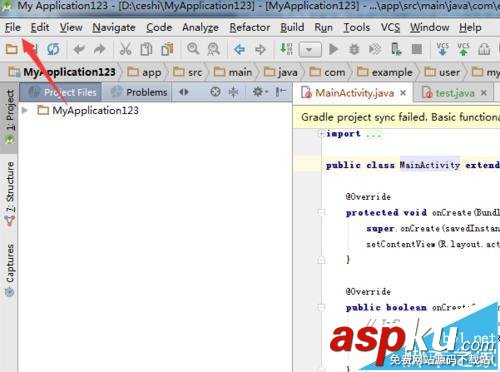Click the Make Project build icon

pos(286,49)
